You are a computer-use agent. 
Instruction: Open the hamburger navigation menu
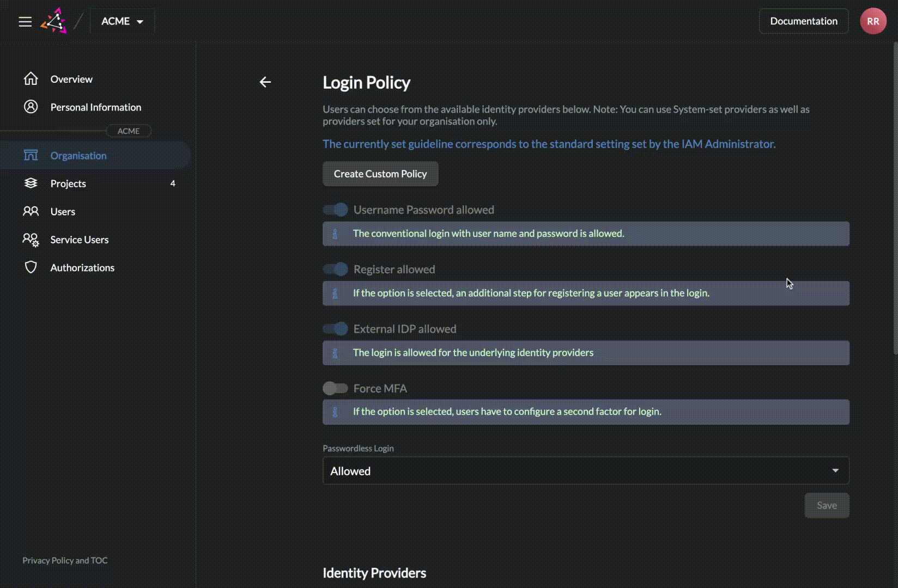pyautogui.click(x=25, y=22)
